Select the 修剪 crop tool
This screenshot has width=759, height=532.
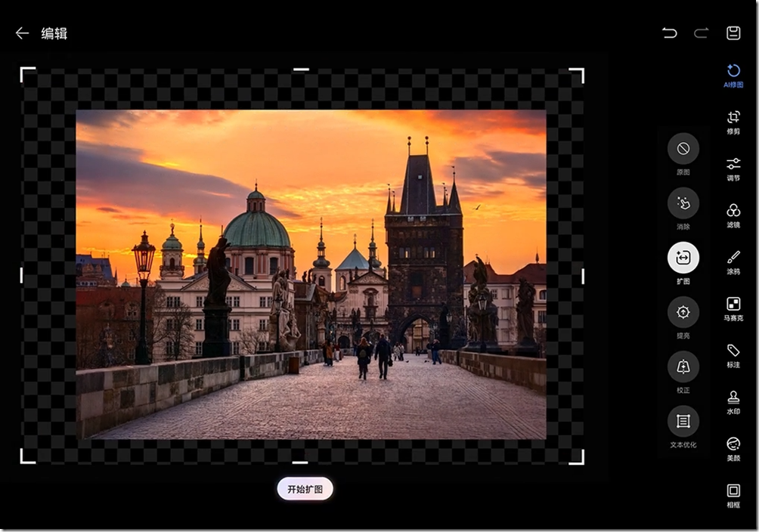pos(733,122)
